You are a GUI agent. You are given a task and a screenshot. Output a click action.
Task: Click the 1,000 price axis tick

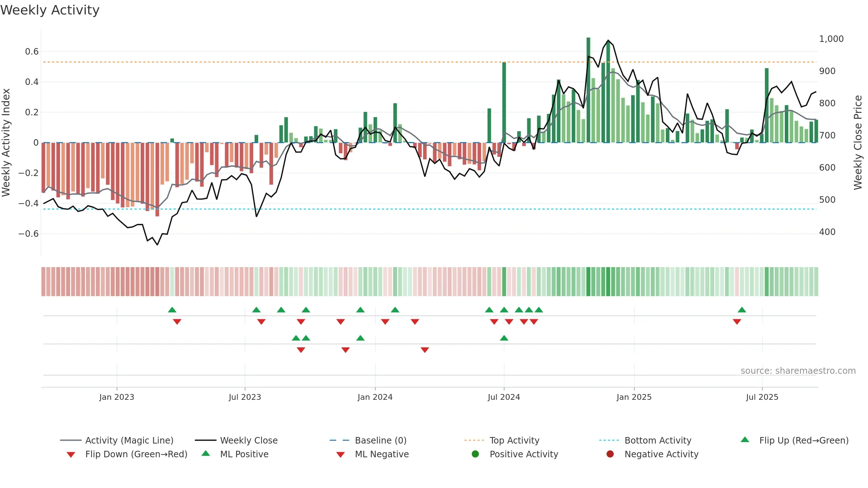pyautogui.click(x=831, y=39)
